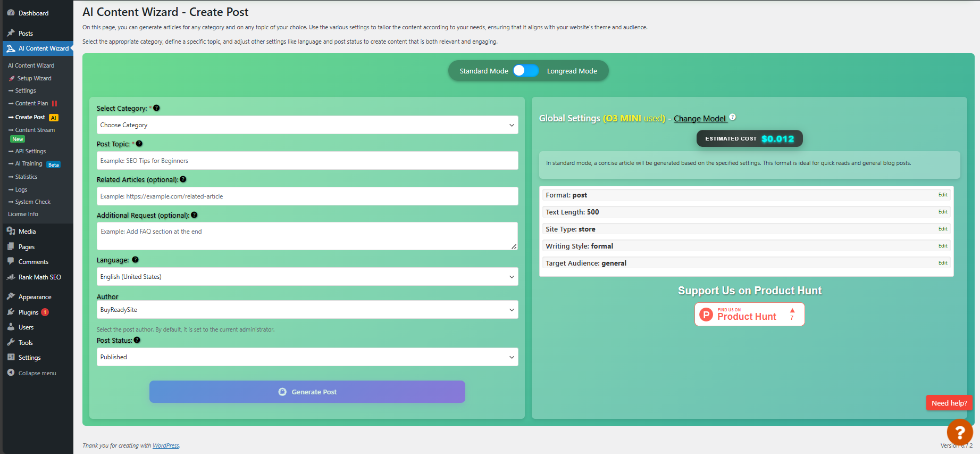This screenshot has width=980, height=454.
Task: Click the Plugins plug icon
Action: [11, 312]
